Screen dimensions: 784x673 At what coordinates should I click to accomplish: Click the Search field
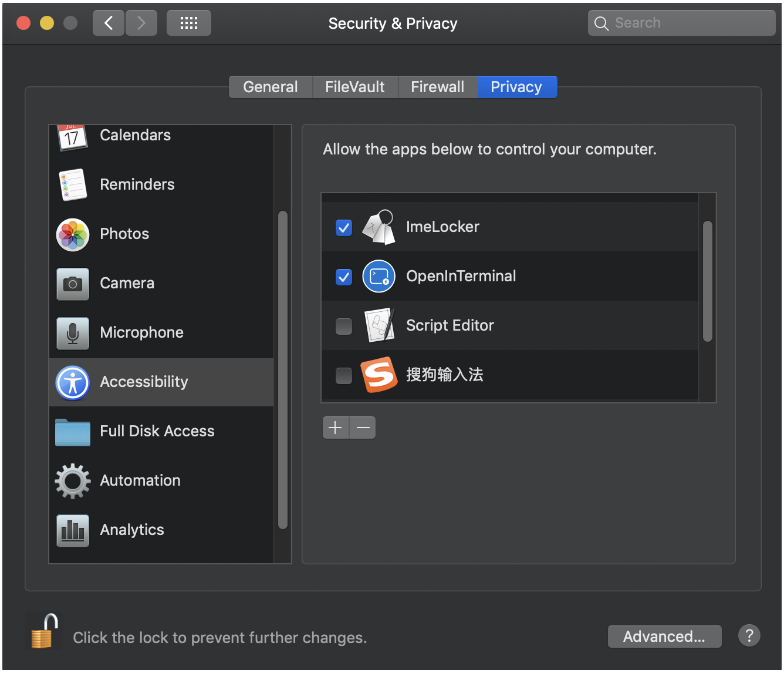(681, 23)
